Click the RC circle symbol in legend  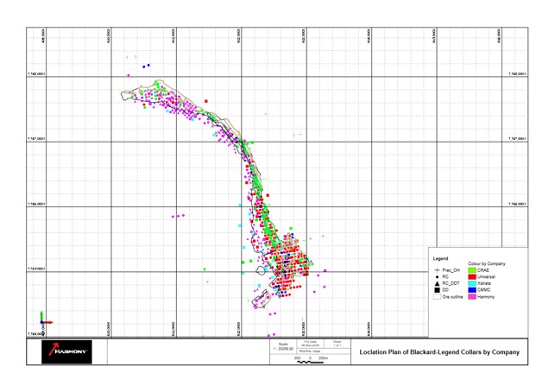click(437, 276)
